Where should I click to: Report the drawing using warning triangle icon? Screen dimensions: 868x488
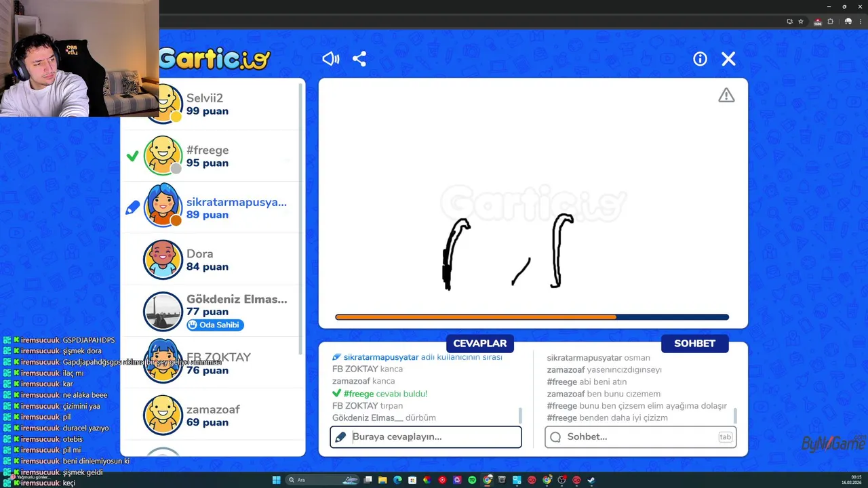click(726, 96)
